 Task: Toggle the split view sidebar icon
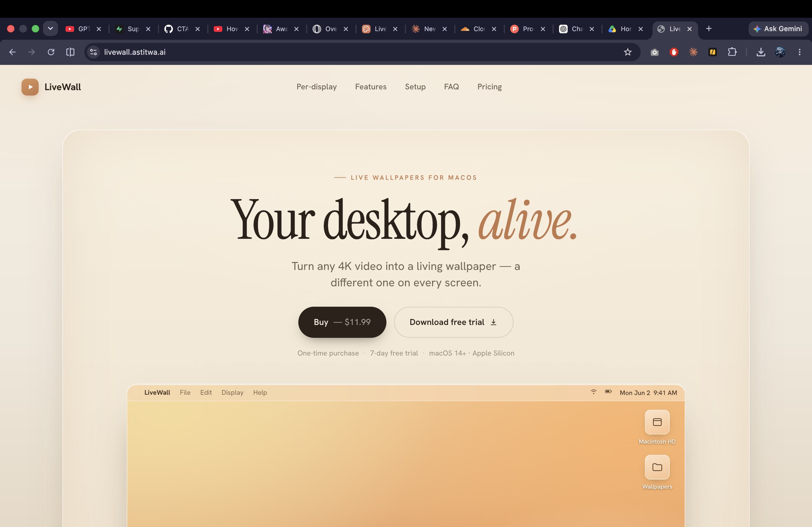click(70, 52)
